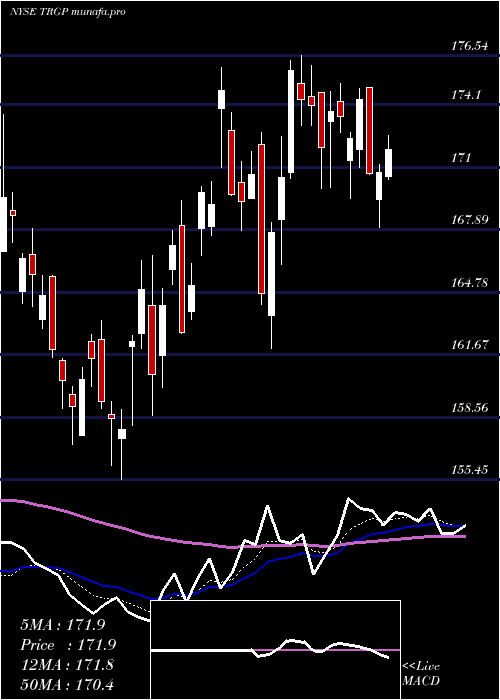
Task: Select the 171 price level label
Action: tap(462, 158)
